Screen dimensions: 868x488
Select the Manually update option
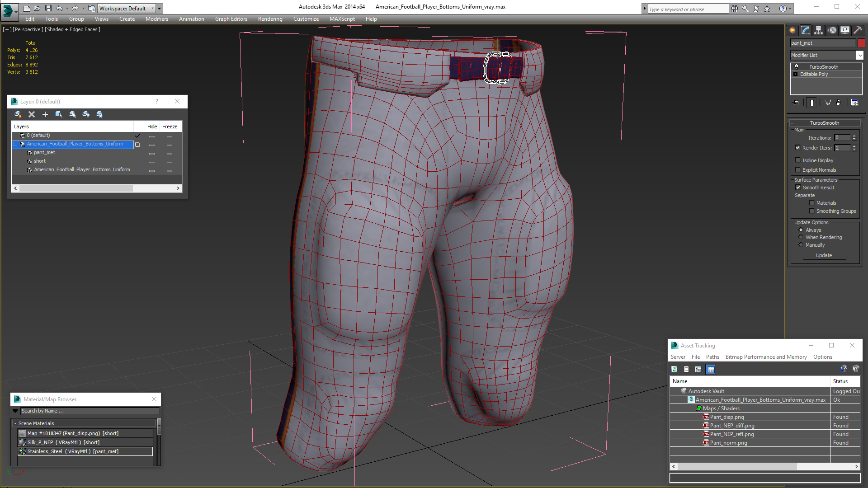coord(801,245)
